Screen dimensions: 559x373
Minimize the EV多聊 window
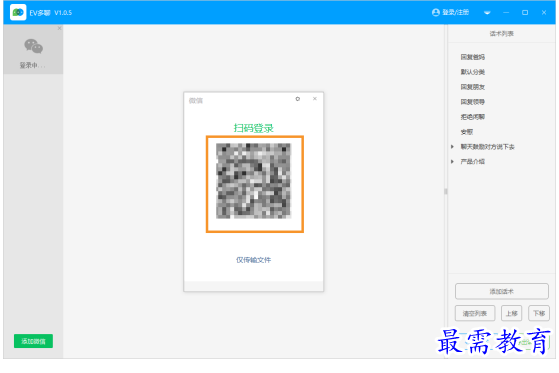pyautogui.click(x=506, y=12)
